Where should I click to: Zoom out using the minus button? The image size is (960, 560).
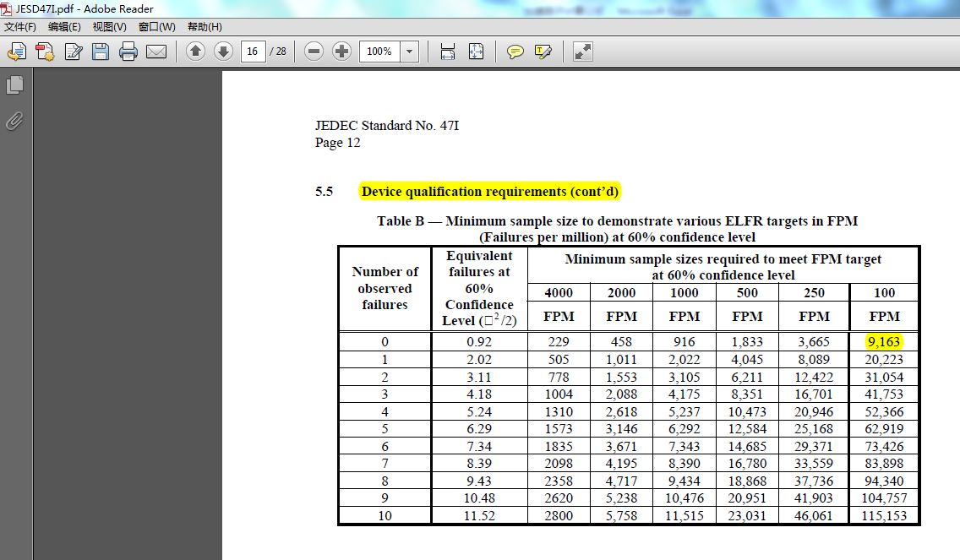coord(314,52)
